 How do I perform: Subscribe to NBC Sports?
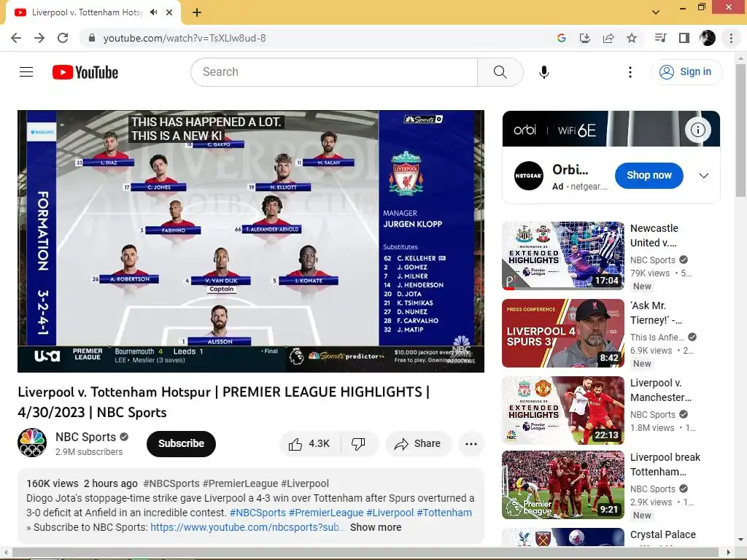(x=181, y=444)
